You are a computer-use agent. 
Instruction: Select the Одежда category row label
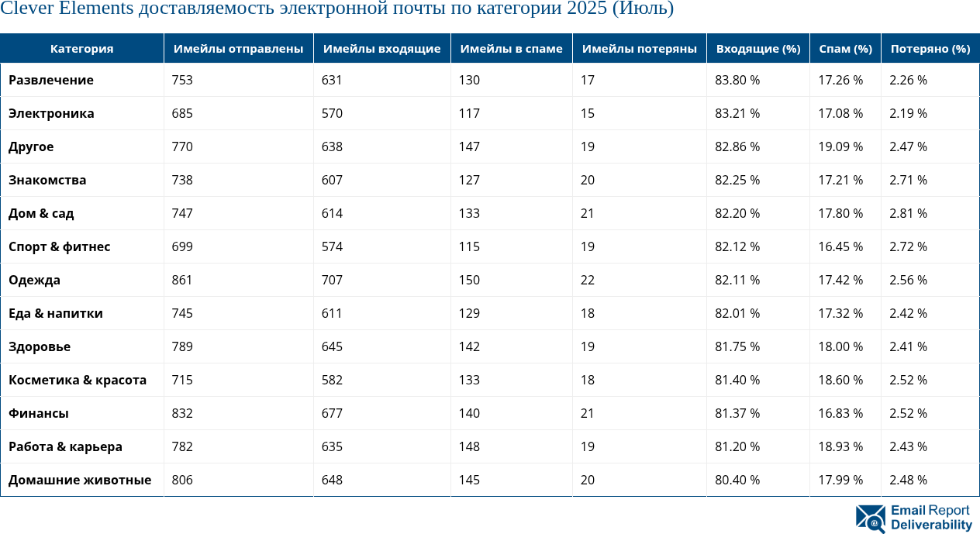(x=34, y=280)
